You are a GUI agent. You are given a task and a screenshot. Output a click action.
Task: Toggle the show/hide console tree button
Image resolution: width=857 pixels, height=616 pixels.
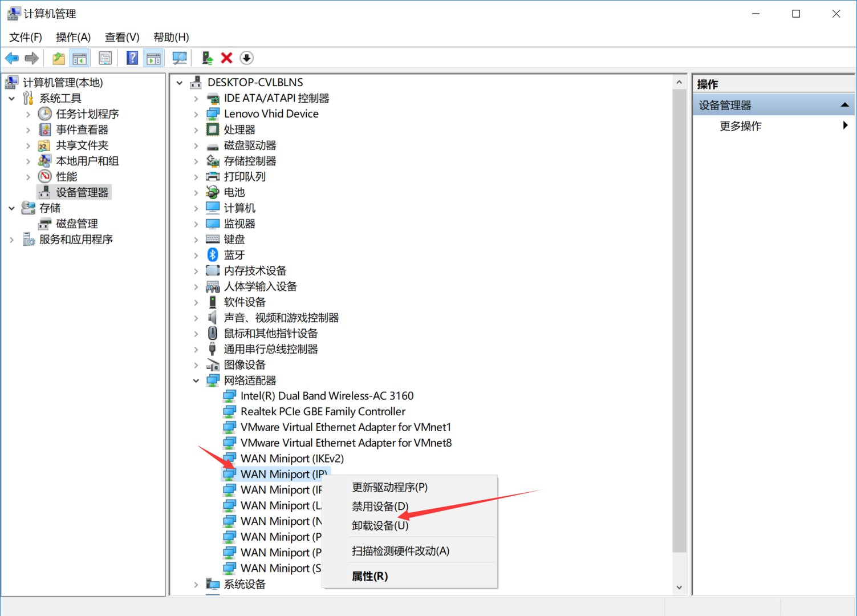pos(80,58)
